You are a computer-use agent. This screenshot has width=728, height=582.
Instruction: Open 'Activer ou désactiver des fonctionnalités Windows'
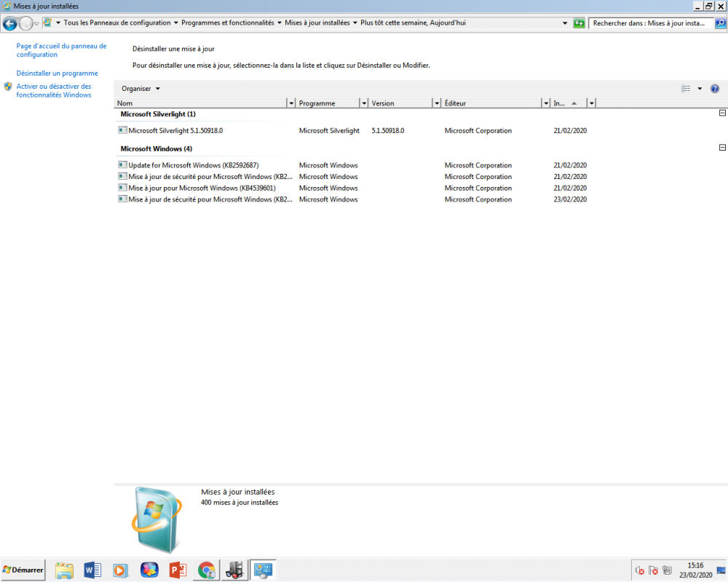pyautogui.click(x=54, y=90)
